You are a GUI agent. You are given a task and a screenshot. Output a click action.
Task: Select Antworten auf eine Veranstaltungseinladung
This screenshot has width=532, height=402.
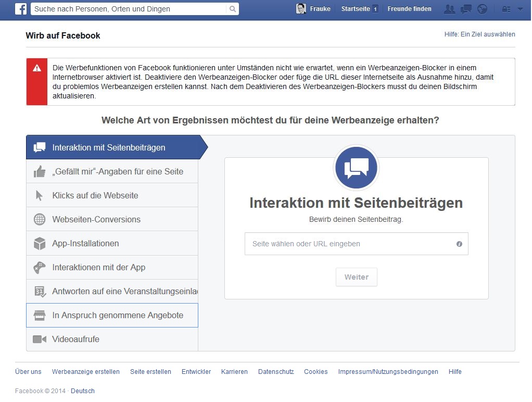(112, 291)
